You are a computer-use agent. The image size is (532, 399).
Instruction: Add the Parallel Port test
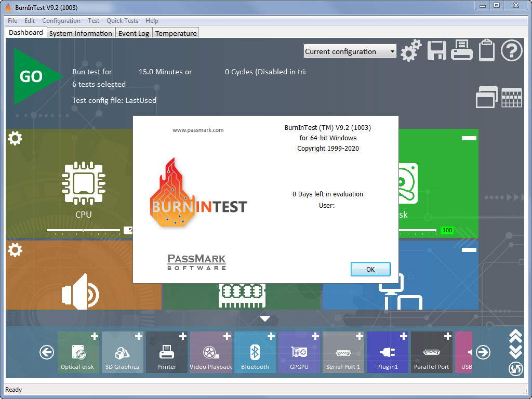click(447, 336)
